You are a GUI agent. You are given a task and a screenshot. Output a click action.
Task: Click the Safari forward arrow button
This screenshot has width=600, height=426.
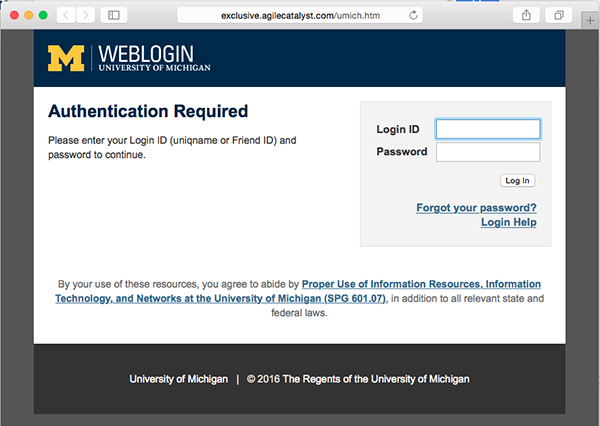coord(85,15)
